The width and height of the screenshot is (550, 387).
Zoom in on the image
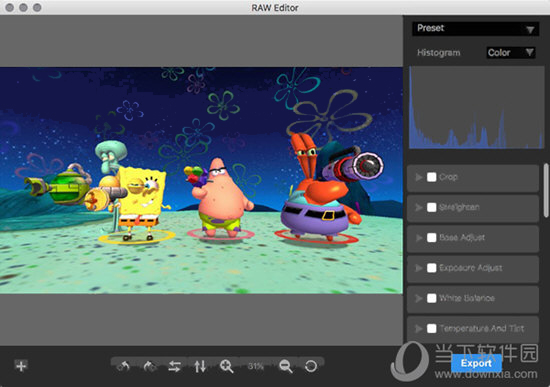click(x=226, y=366)
